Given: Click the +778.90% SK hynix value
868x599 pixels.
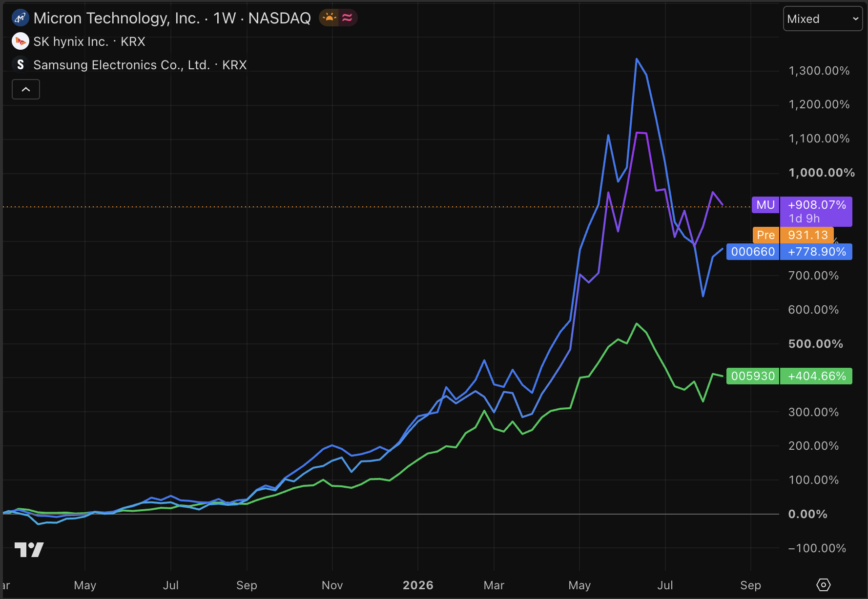Looking at the screenshot, I should 816,252.
